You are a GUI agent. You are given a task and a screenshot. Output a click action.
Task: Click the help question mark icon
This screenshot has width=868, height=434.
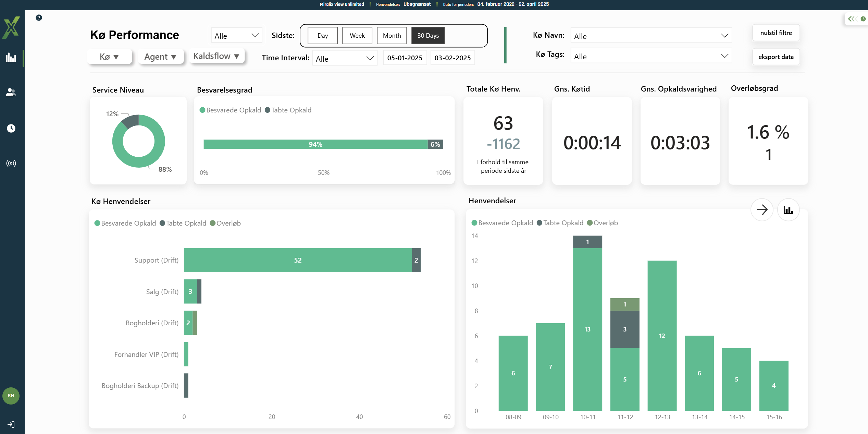39,17
